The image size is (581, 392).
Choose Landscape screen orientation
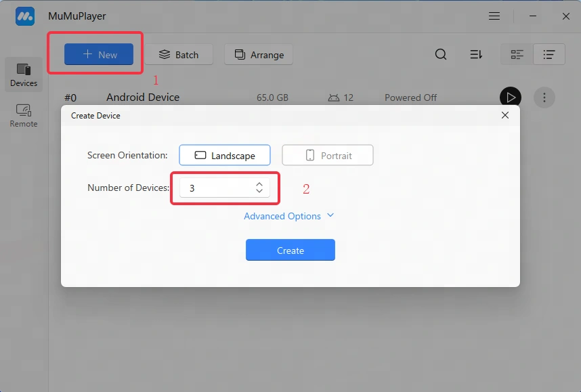[x=225, y=155]
